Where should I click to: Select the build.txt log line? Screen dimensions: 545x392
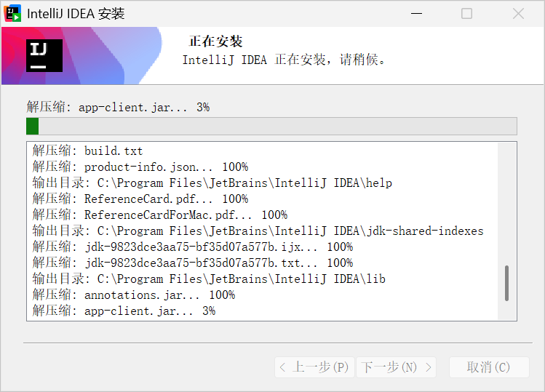tap(87, 151)
